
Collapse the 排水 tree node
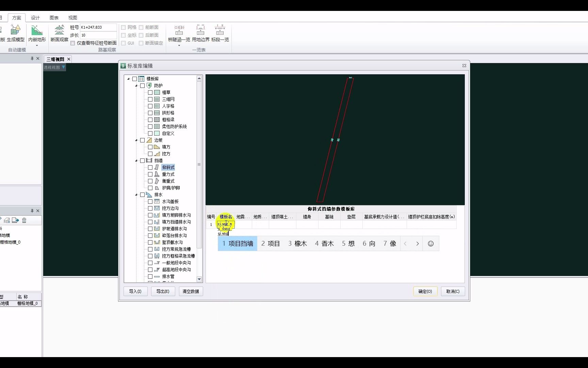click(x=136, y=195)
